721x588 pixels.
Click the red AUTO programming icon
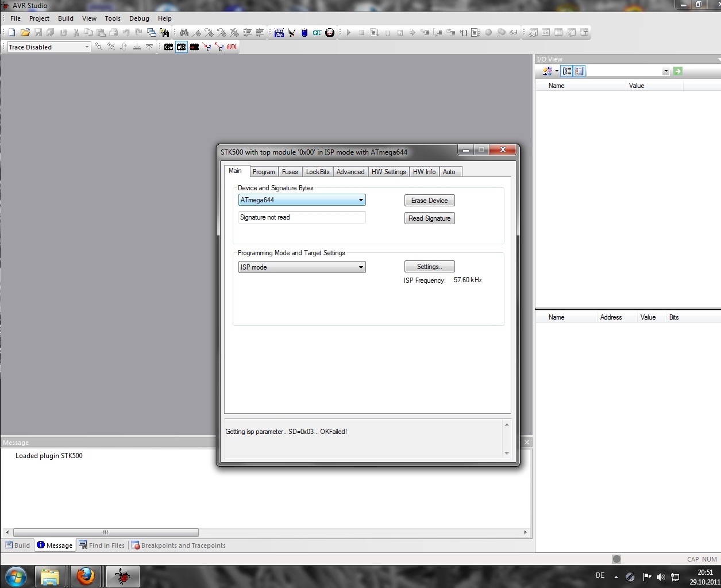click(232, 47)
